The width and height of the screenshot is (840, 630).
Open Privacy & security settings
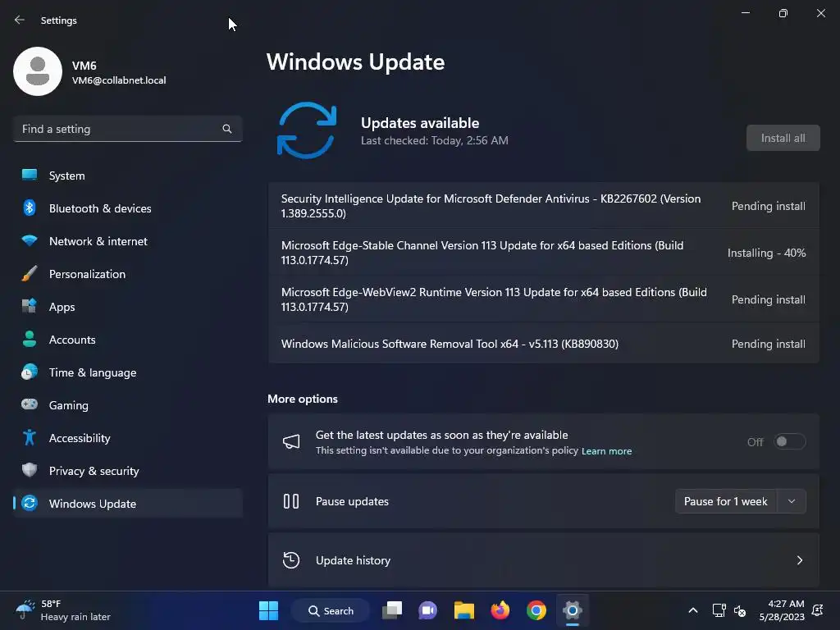coord(127,470)
